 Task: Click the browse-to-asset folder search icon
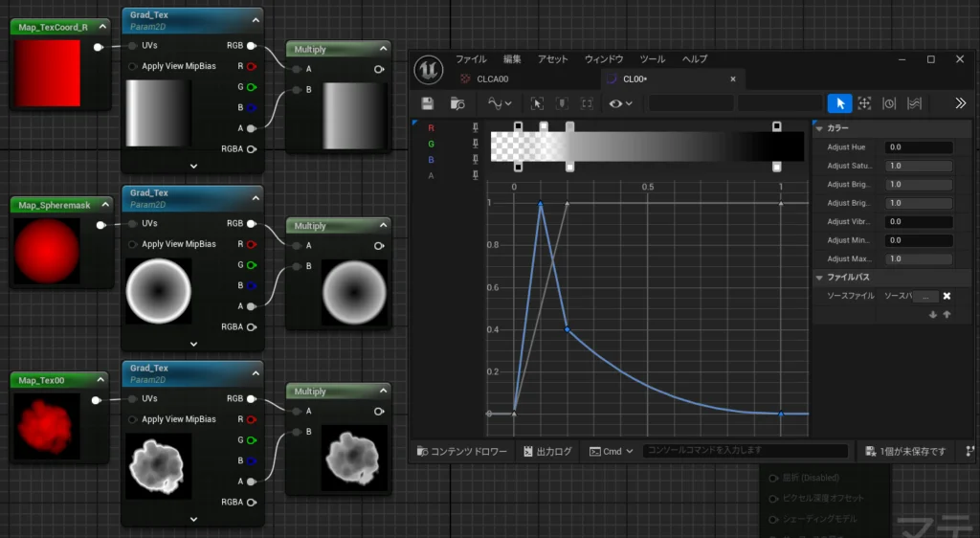457,103
